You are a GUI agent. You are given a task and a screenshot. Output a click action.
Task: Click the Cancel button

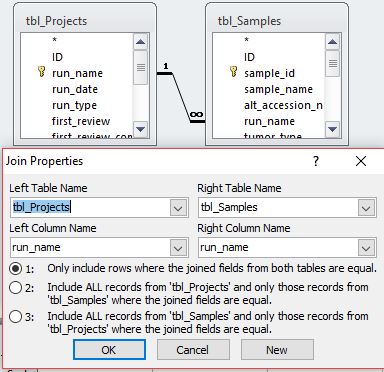193,350
